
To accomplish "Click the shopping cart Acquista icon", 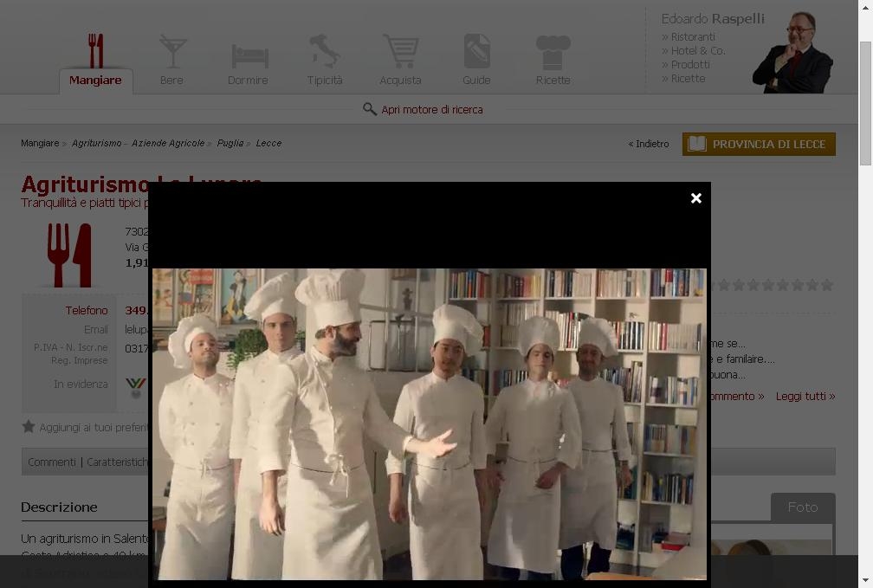I will [x=401, y=51].
